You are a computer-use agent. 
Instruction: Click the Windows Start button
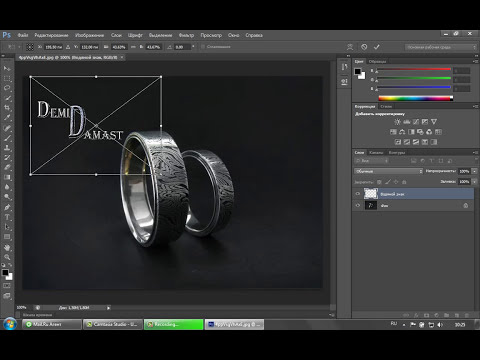click(x=10, y=324)
